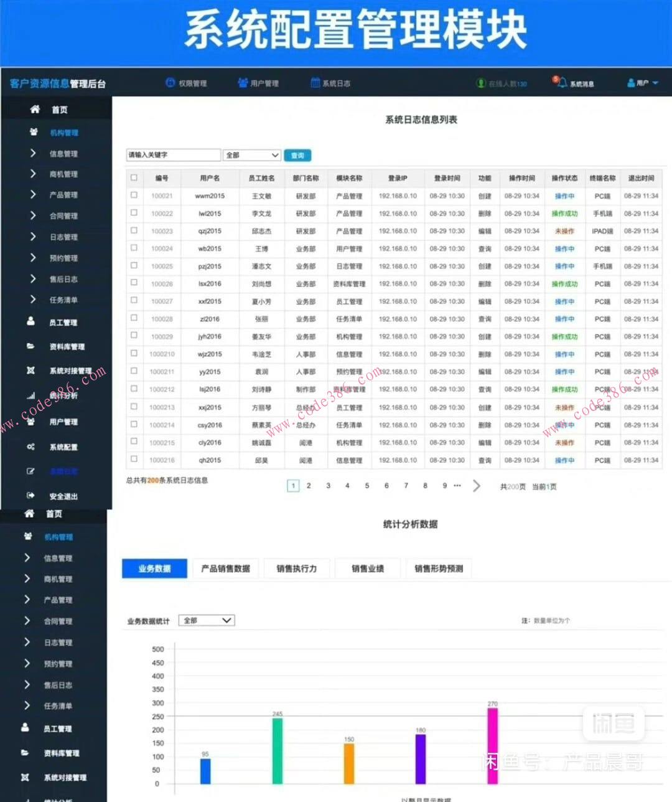Go to page 5 in pagination
The height and width of the screenshot is (802, 672).
[x=366, y=486]
